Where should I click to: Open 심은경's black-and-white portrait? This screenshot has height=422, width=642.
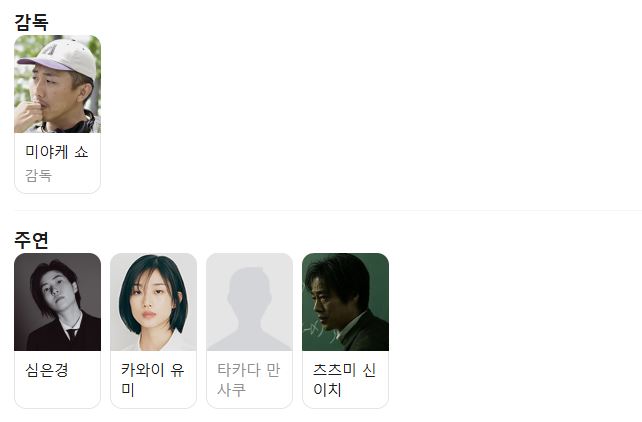[57, 302]
